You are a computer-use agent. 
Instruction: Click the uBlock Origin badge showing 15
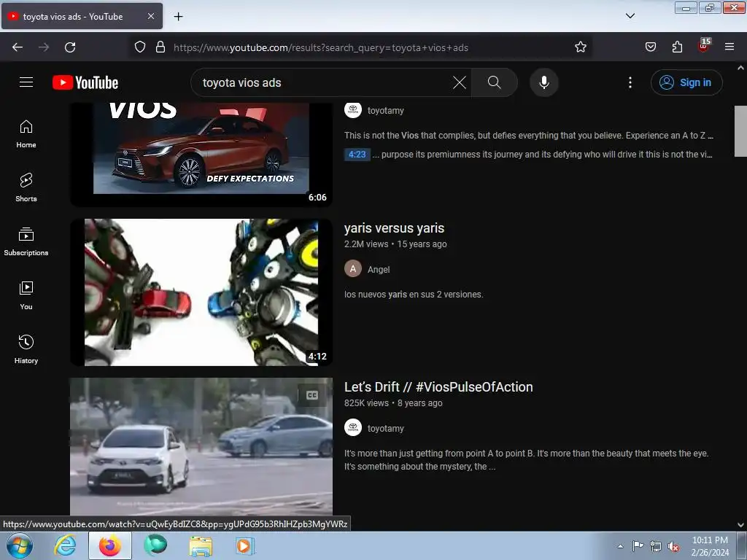pos(704,46)
